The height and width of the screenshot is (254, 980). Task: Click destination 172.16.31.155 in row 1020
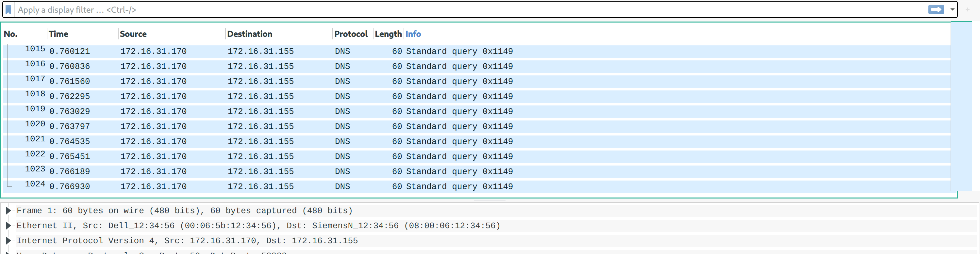point(261,127)
